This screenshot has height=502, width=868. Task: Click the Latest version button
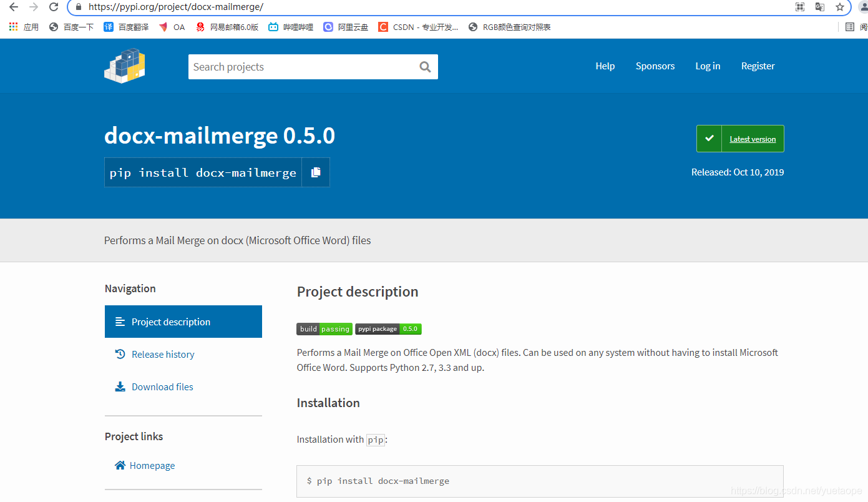740,139
